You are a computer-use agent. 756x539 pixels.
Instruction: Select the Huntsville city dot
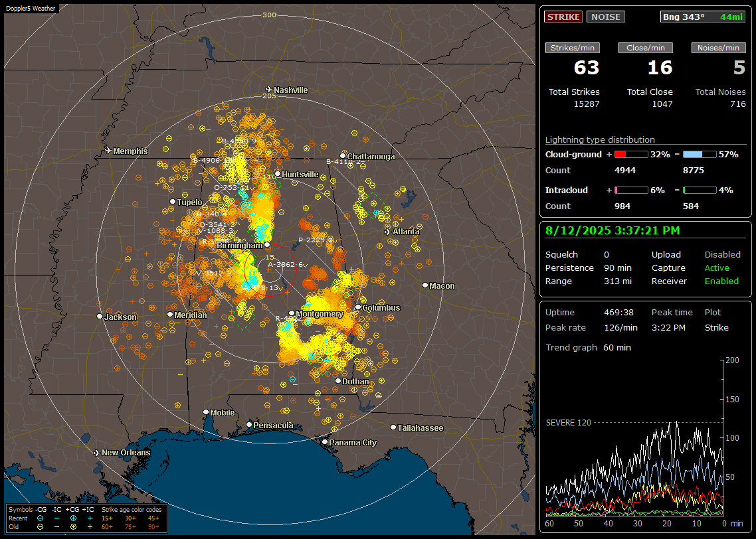point(278,174)
